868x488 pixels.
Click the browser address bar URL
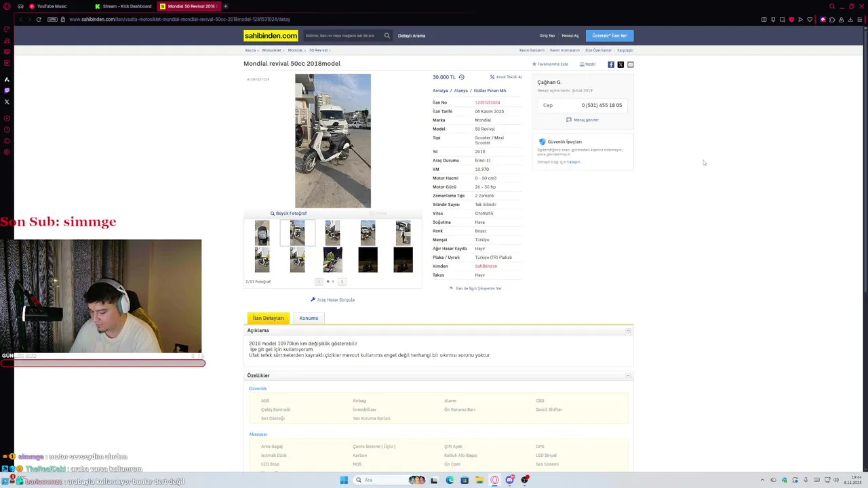pyautogui.click(x=179, y=19)
